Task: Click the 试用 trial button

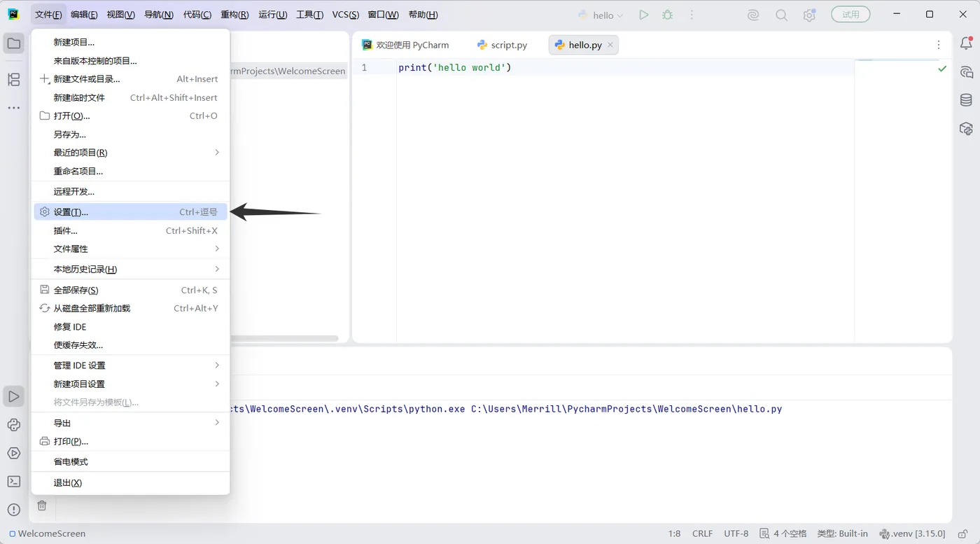Action: [850, 14]
